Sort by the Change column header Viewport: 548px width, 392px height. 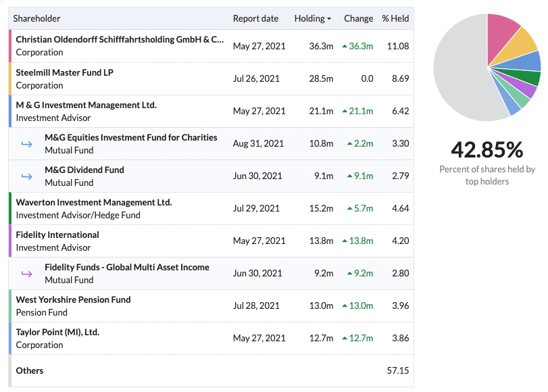[359, 18]
